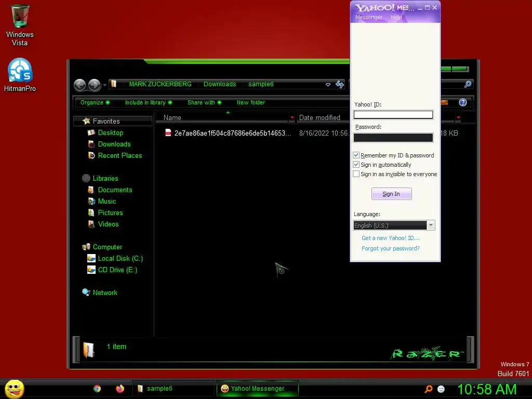This screenshot has height=399, width=532.
Task: Open the Language dropdown
Action: (431, 225)
